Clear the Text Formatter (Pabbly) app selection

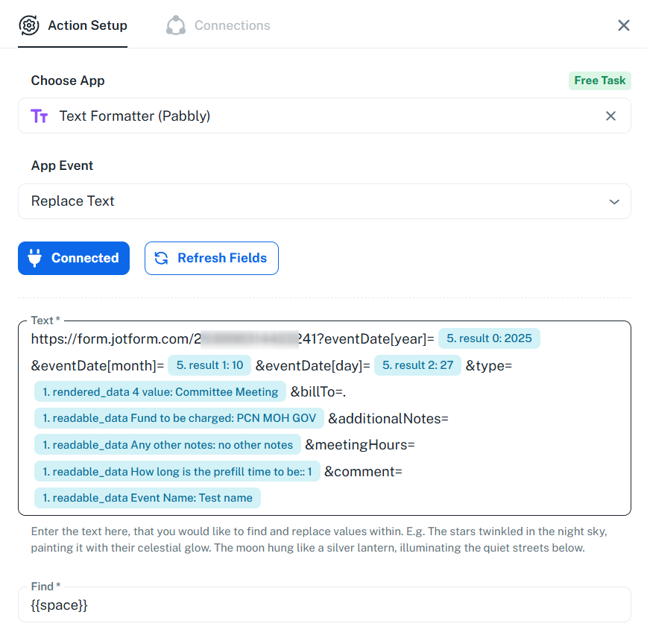(610, 116)
